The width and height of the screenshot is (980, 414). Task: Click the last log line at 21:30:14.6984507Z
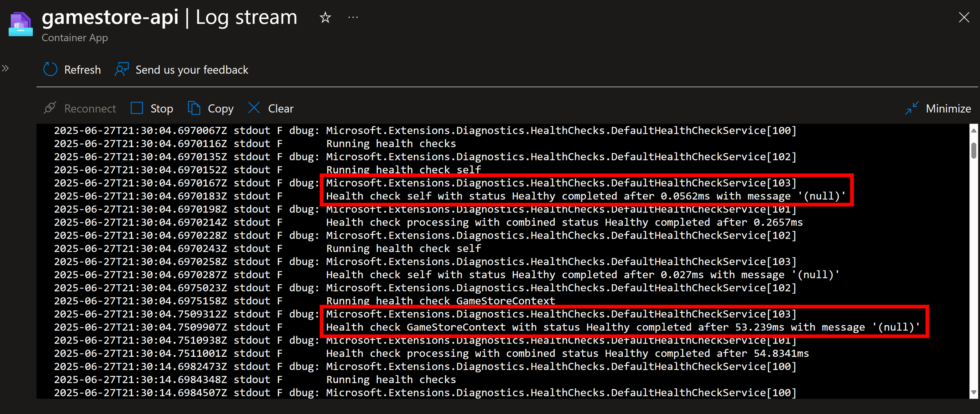[425, 392]
